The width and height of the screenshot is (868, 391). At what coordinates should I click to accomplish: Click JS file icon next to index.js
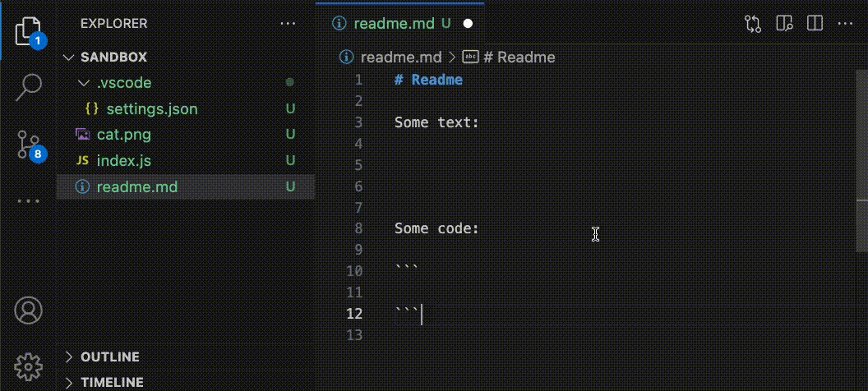pos(82,161)
